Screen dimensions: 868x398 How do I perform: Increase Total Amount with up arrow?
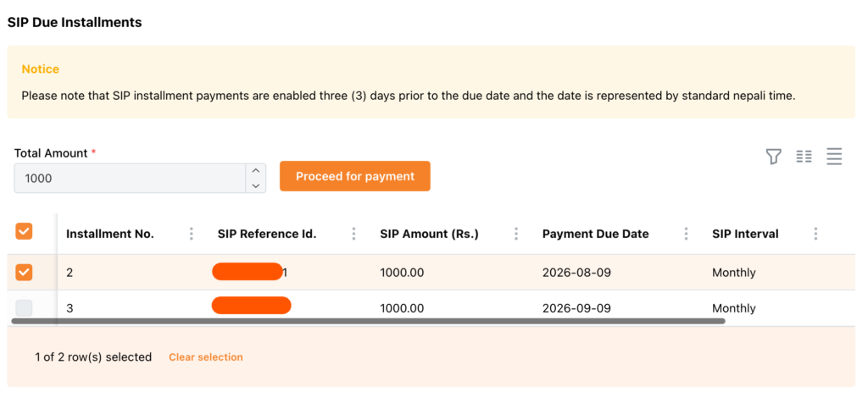(256, 171)
